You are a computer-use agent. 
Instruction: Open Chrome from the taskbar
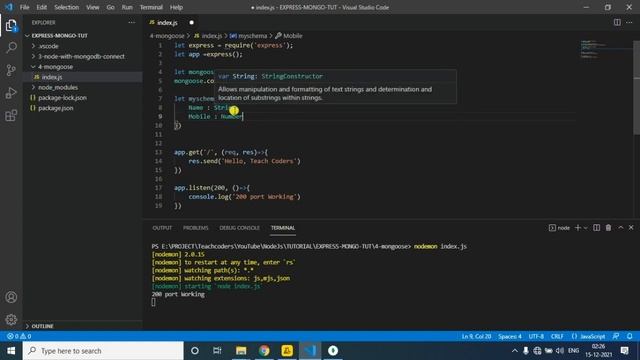coord(264,351)
